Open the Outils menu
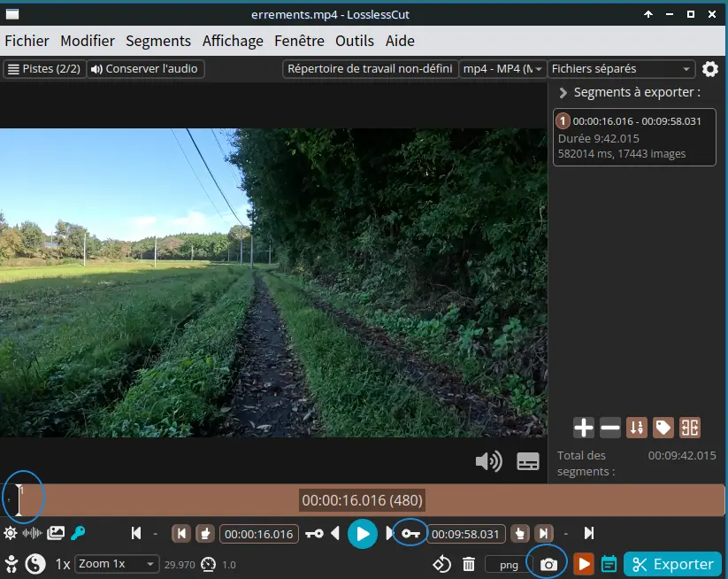This screenshot has height=579, width=728. pyautogui.click(x=354, y=41)
